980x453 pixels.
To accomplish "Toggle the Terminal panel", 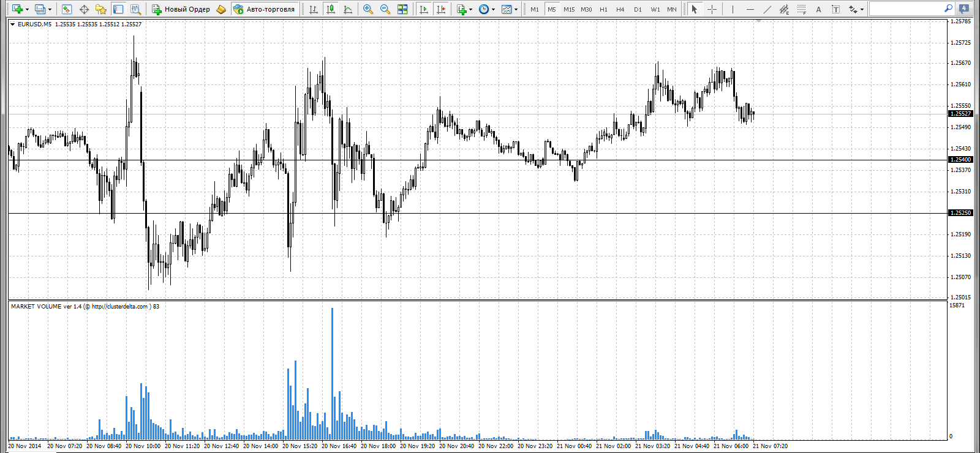I will [x=118, y=9].
